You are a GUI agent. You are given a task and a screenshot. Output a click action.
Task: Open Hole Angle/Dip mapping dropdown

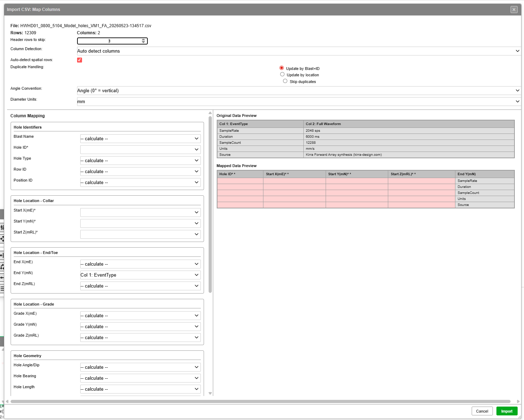(140, 367)
